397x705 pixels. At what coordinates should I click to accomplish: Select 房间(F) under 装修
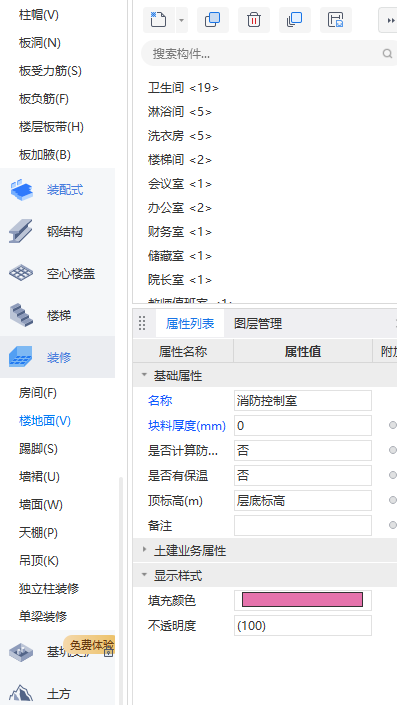[38, 393]
